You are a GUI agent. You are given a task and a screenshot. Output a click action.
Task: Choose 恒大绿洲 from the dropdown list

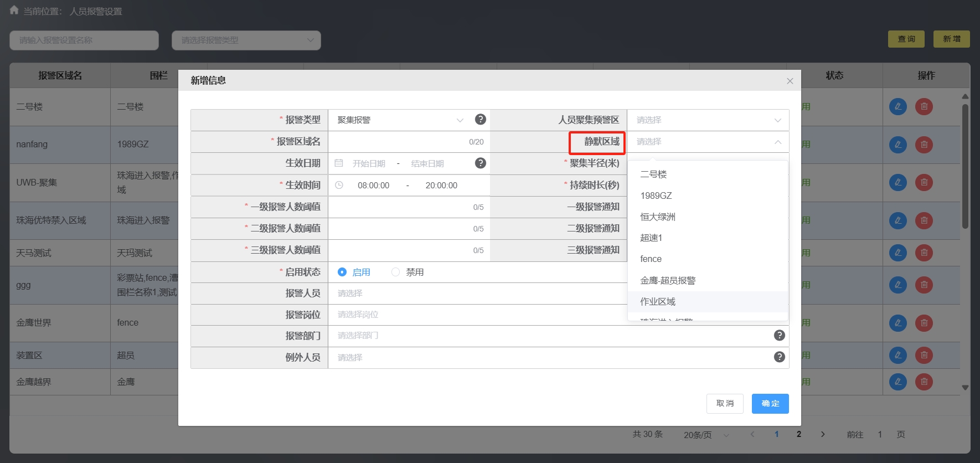point(658,217)
